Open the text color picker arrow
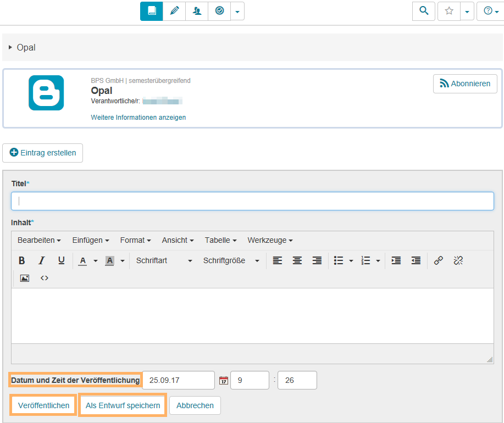The height and width of the screenshot is (423, 504). click(x=95, y=261)
